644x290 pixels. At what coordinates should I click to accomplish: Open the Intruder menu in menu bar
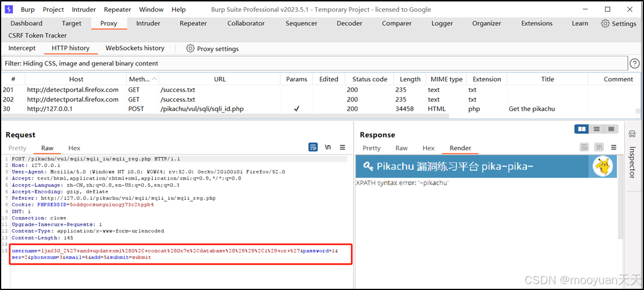84,9
